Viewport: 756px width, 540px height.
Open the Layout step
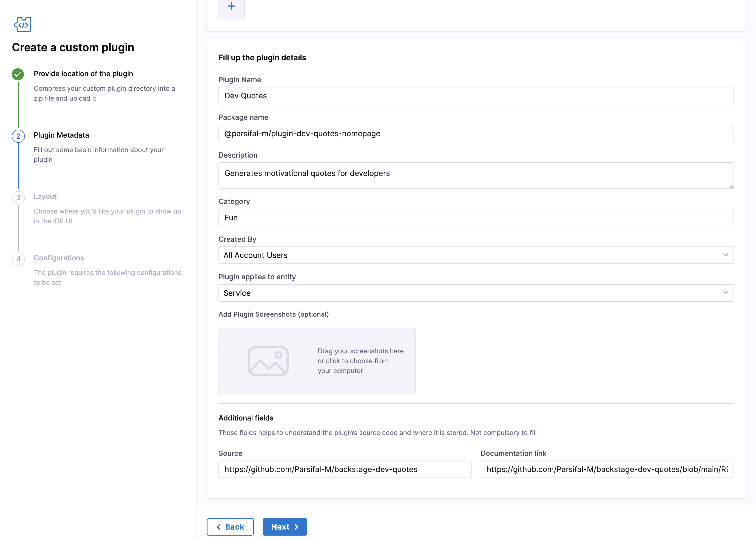45,197
